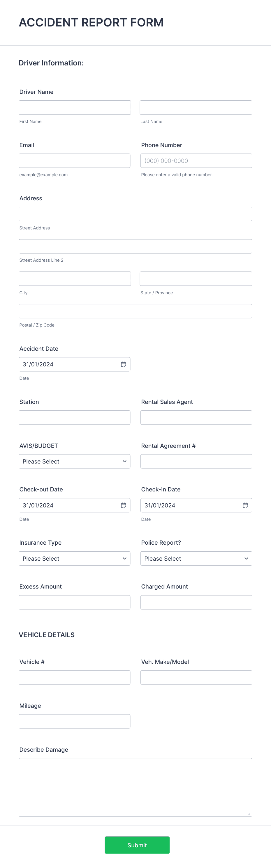Screen dimensions: 271x868
Task: Focus the Excess Amount input
Action: point(75,602)
